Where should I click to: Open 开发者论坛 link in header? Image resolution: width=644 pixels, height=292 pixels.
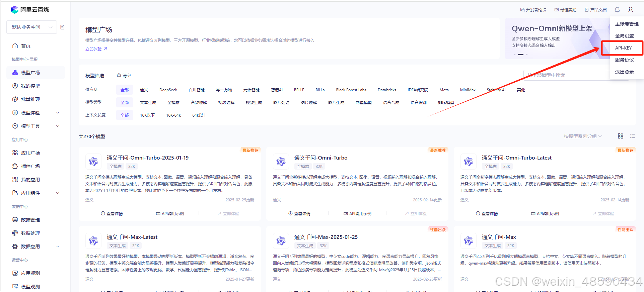(533, 10)
